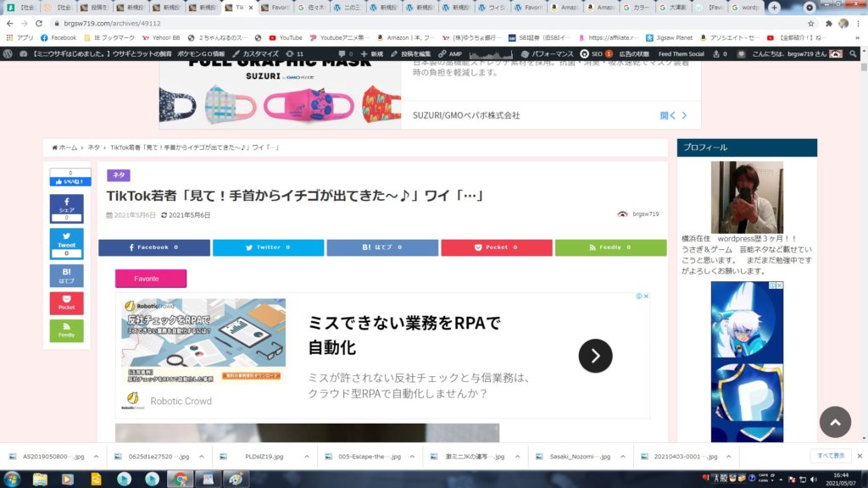The height and width of the screenshot is (488, 868).
Task: Click the scroll-to-top round arrow button
Action: pos(835,422)
